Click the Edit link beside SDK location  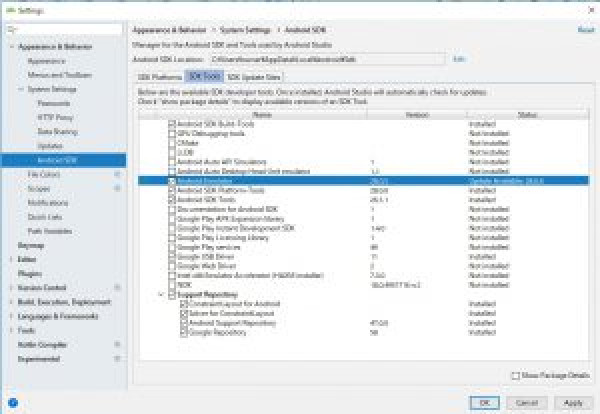coord(459,59)
